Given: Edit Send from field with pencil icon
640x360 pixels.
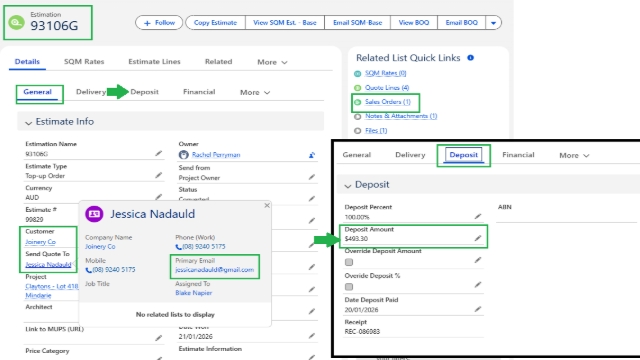Looking at the screenshot, I should tap(312, 177).
